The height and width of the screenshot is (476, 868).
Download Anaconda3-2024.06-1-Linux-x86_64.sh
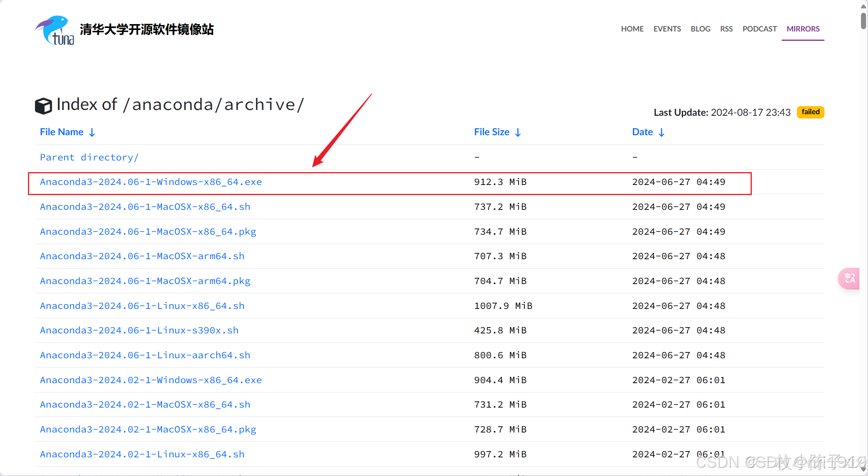[x=142, y=306]
